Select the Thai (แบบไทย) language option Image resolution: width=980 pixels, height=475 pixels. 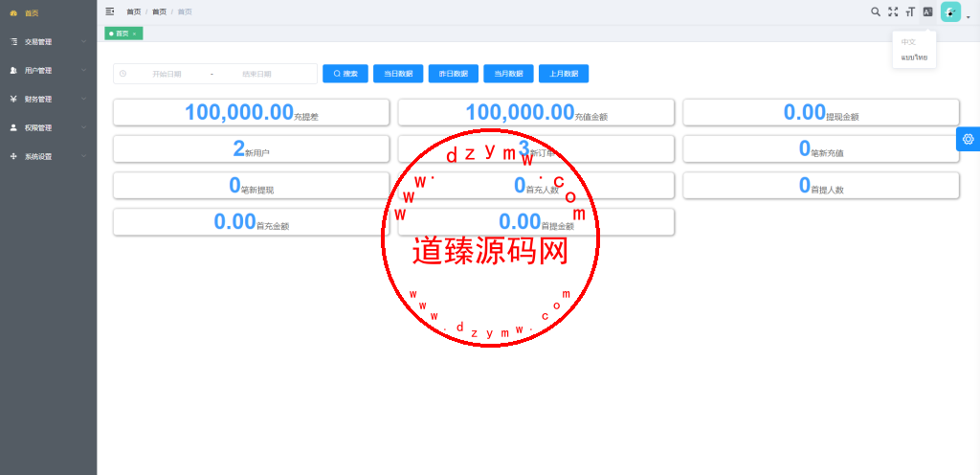point(914,57)
